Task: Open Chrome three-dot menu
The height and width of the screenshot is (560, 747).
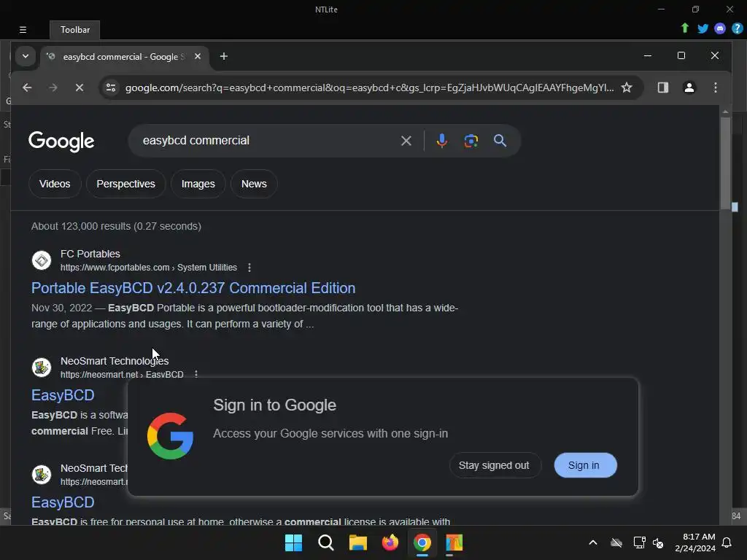Action: click(715, 87)
